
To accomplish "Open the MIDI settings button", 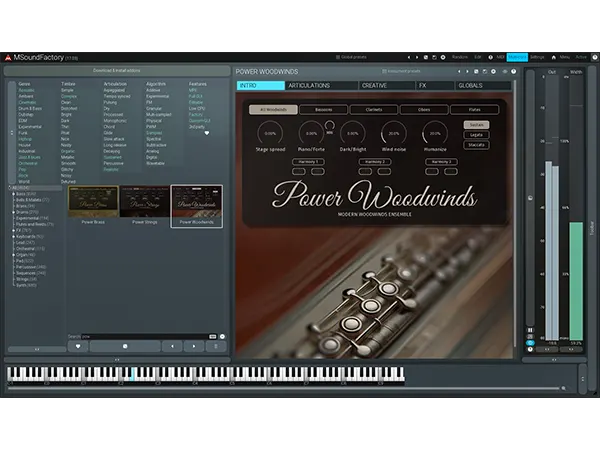I will click(x=500, y=57).
